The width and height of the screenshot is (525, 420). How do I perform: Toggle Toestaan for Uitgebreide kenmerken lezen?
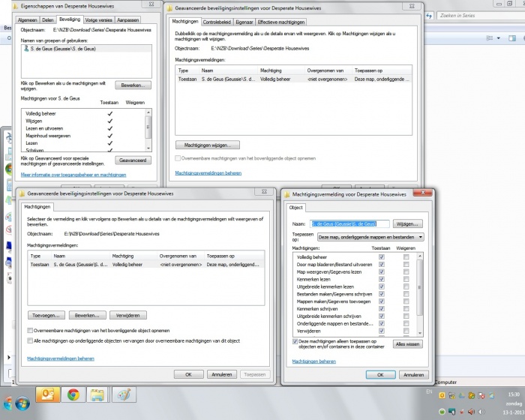tap(381, 286)
